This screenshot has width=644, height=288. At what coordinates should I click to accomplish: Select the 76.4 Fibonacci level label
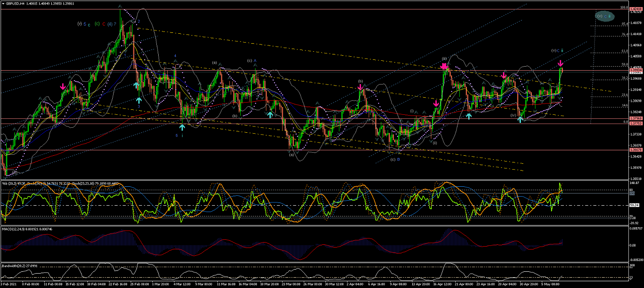625,34
